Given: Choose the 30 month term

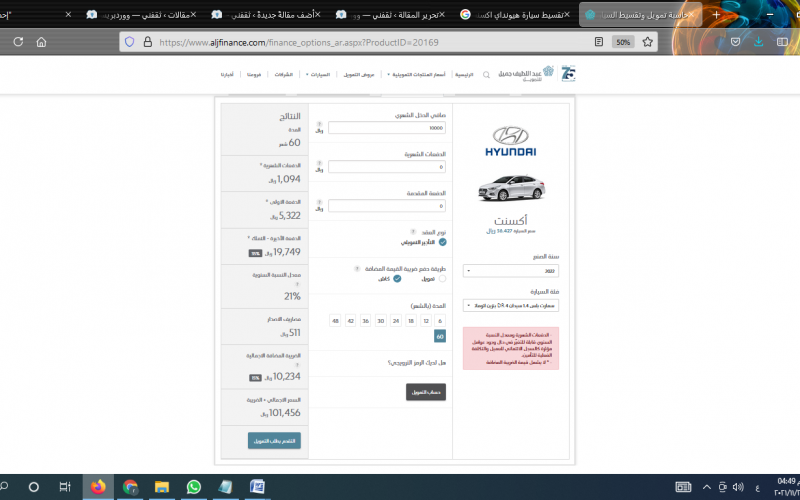Looking at the screenshot, I should (381, 321).
